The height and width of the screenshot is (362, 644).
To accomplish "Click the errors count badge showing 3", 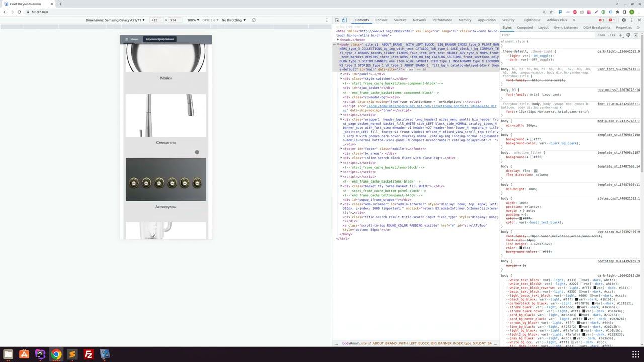I will pos(601,20).
